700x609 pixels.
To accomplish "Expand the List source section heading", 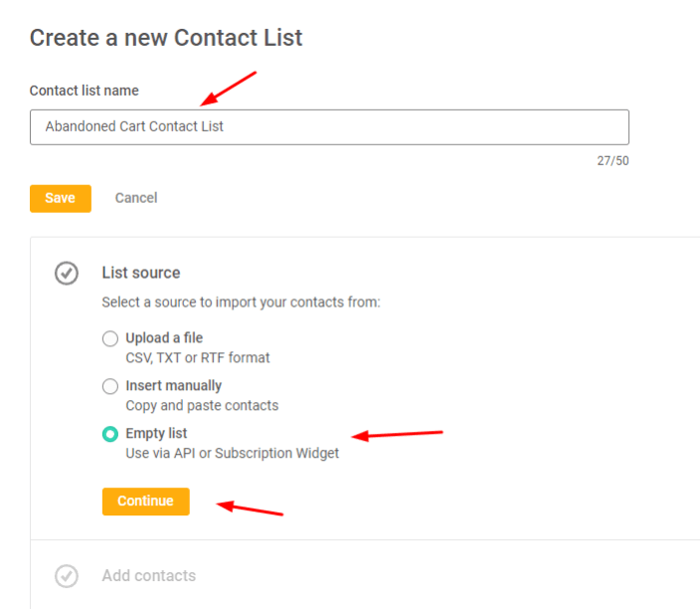I will (141, 273).
